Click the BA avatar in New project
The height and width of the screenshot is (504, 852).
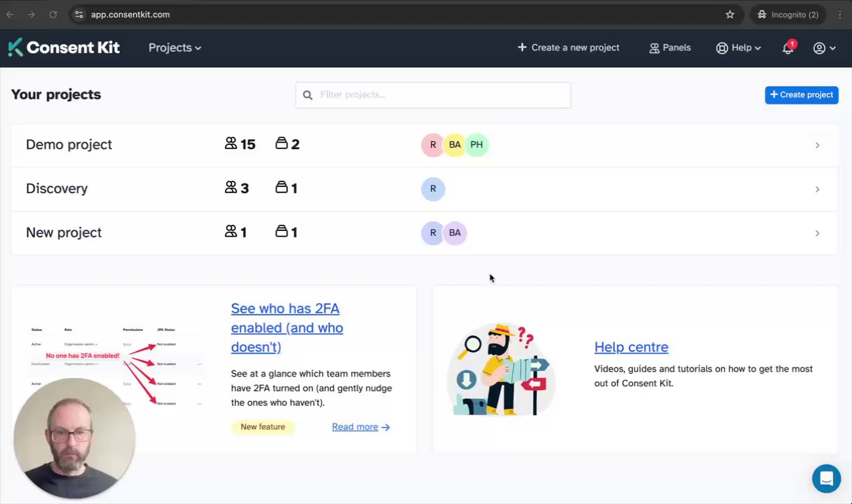tap(455, 233)
